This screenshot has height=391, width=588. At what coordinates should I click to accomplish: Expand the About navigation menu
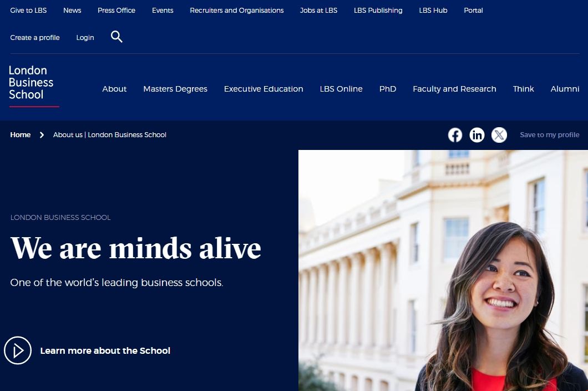(x=114, y=89)
